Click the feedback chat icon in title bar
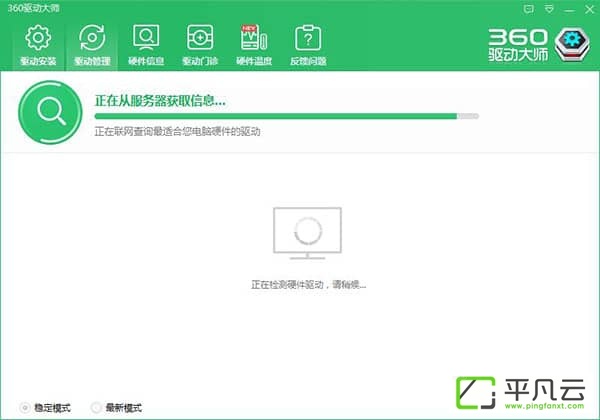600x420 pixels. pos(528,9)
